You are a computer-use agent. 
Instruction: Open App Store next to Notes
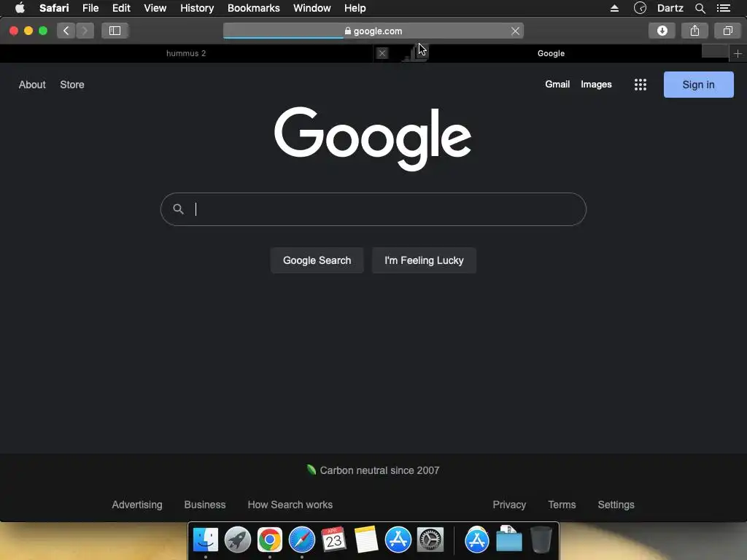click(398, 540)
